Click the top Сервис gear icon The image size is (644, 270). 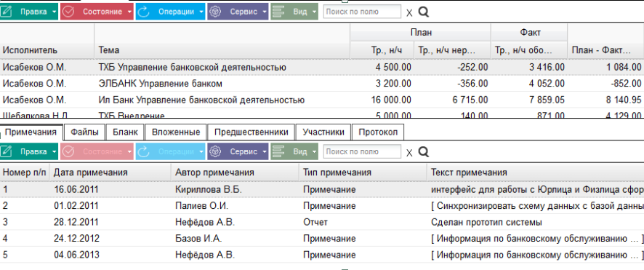214,12
